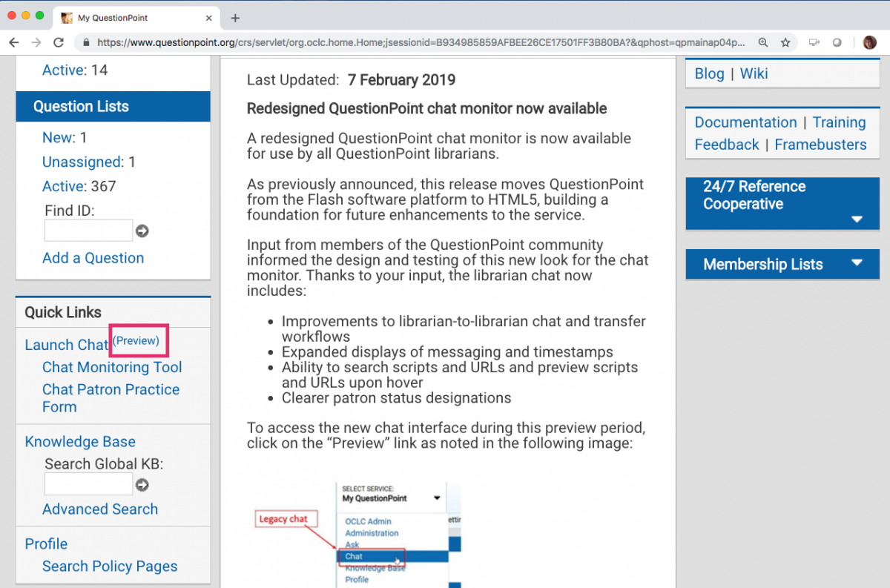This screenshot has width=890, height=588.
Task: Reload the page with refresh icon
Action: (59, 43)
